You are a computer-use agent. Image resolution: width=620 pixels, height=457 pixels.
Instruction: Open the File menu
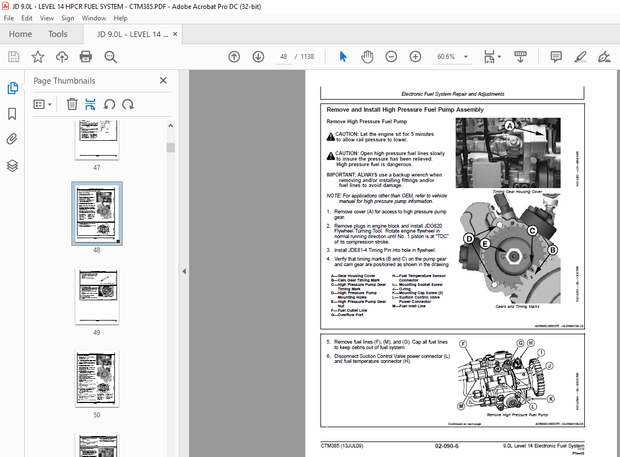click(x=9, y=18)
